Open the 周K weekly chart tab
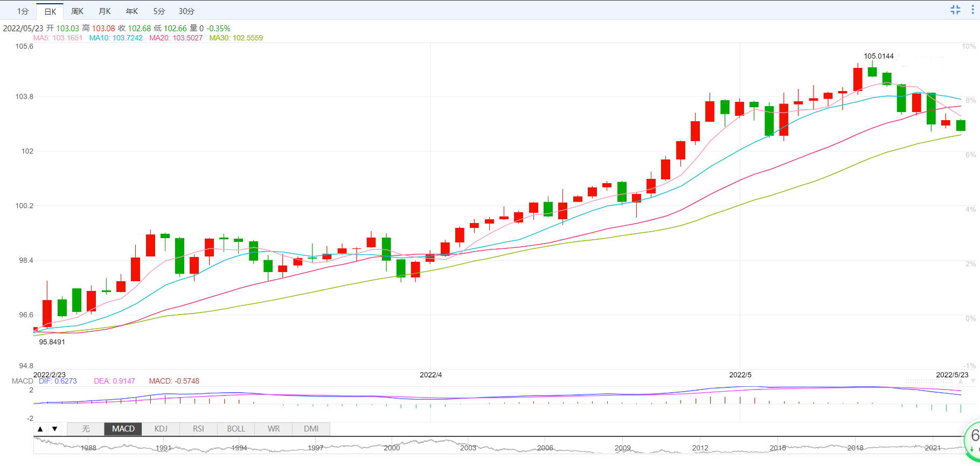The height and width of the screenshot is (466, 980). 77,11
